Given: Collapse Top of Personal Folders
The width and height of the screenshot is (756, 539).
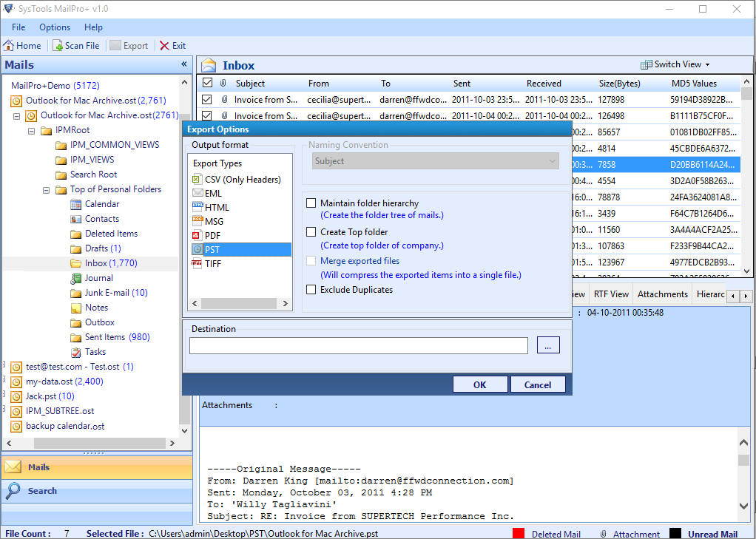Looking at the screenshot, I should pyautogui.click(x=46, y=189).
